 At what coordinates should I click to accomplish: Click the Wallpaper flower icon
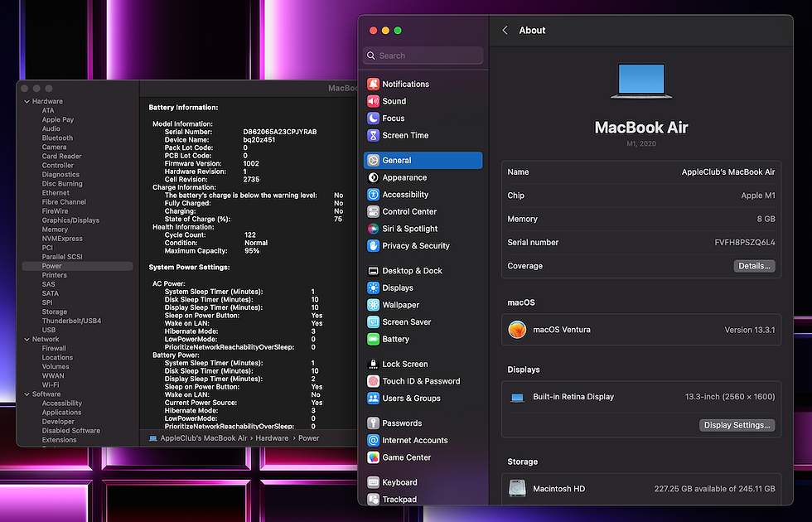373,305
